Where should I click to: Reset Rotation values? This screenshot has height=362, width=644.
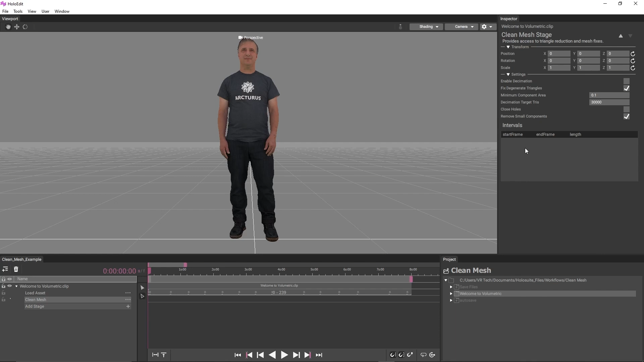tap(633, 61)
